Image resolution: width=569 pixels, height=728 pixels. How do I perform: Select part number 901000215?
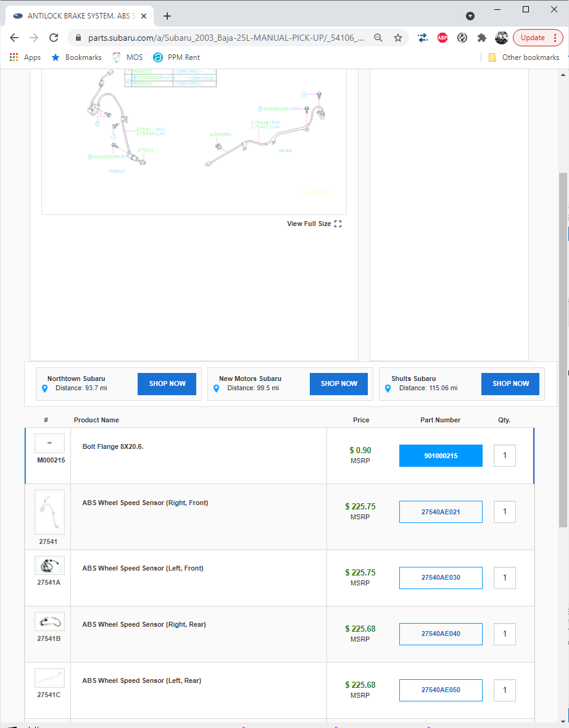tap(441, 456)
